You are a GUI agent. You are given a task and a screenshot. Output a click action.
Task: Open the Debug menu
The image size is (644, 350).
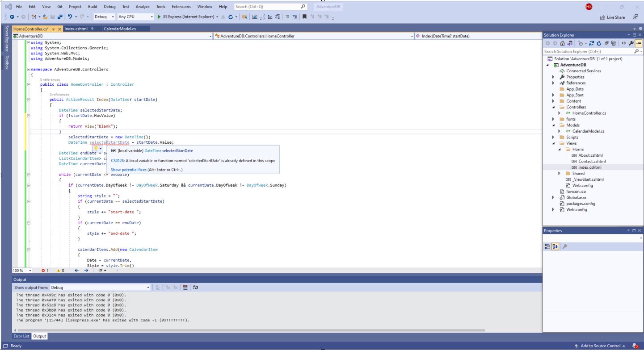pyautogui.click(x=109, y=6)
